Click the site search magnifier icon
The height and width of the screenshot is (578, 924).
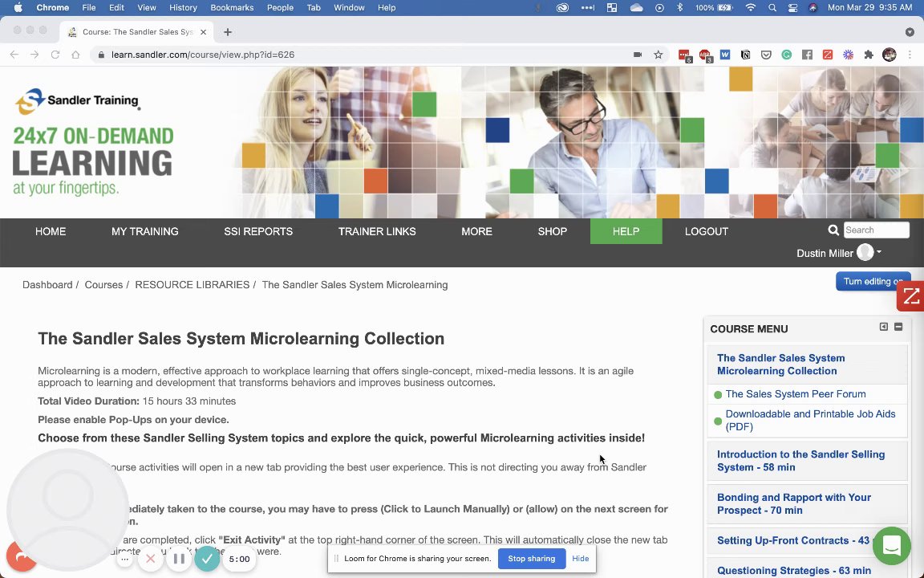[x=833, y=230]
